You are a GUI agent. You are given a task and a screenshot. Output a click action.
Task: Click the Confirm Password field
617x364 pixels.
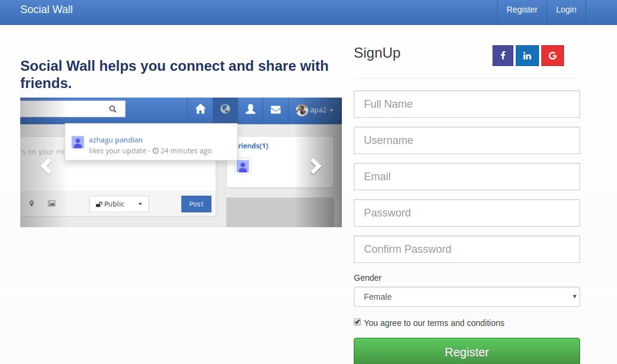(x=466, y=249)
